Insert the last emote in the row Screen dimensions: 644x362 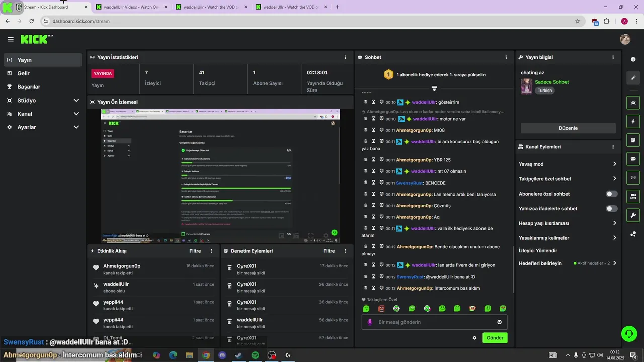(503, 308)
